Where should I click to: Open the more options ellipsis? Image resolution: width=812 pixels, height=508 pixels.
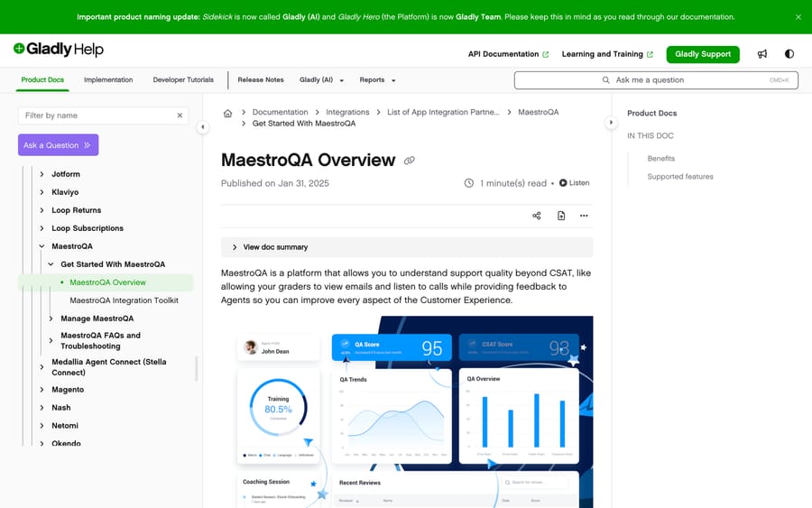[x=584, y=216]
